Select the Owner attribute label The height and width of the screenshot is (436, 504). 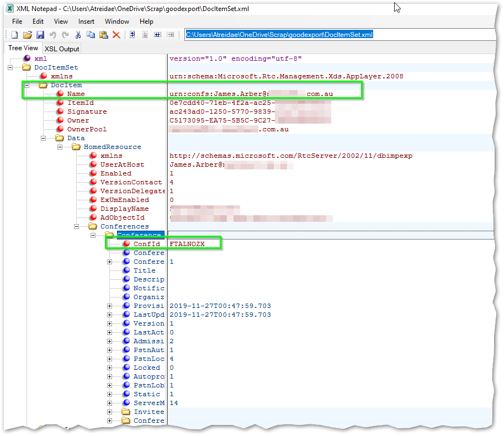coord(78,120)
